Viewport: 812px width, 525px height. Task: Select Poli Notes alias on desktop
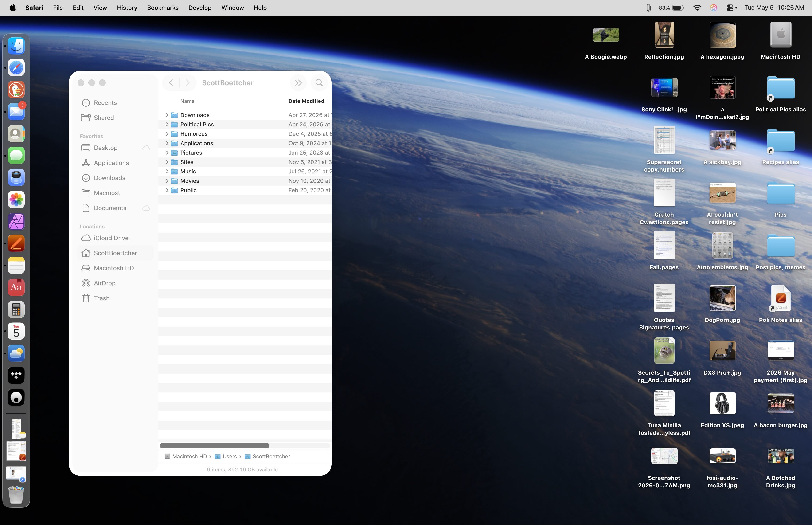[x=781, y=304]
